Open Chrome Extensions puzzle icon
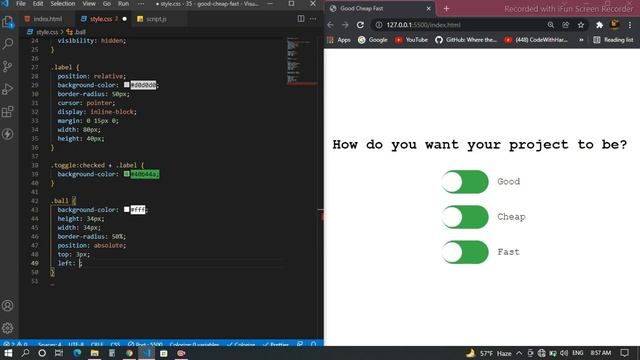This screenshot has width=640, height=360. point(599,25)
